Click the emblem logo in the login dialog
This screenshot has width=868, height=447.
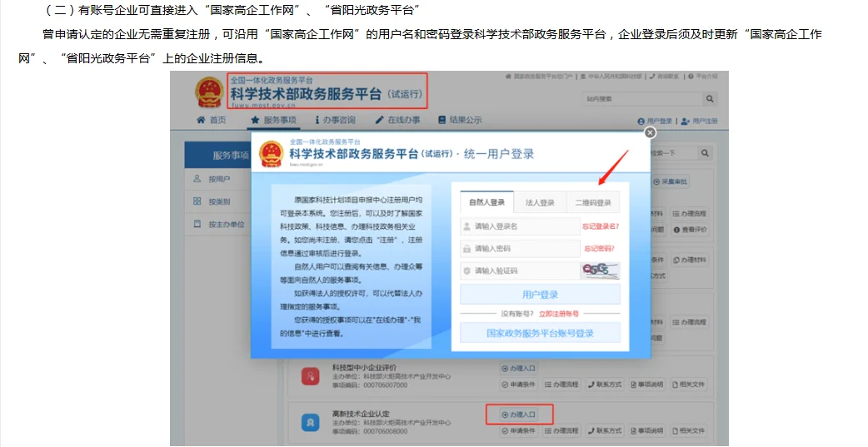(x=272, y=154)
